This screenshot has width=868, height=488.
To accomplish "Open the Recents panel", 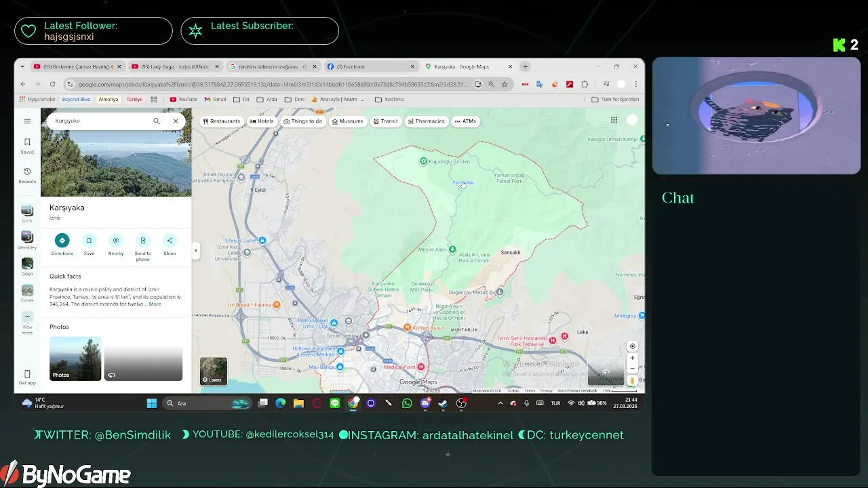I will 27,176.
